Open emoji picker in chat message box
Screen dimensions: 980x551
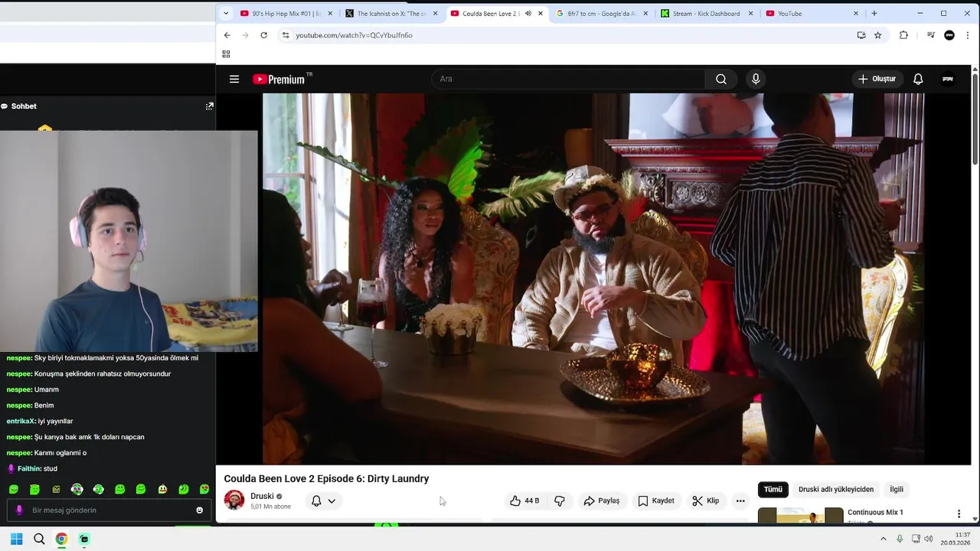coord(200,510)
